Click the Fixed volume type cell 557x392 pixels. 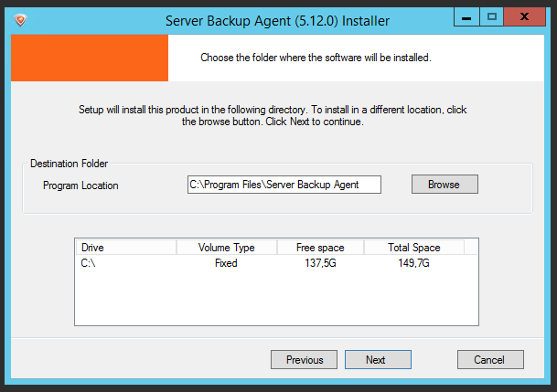(226, 263)
